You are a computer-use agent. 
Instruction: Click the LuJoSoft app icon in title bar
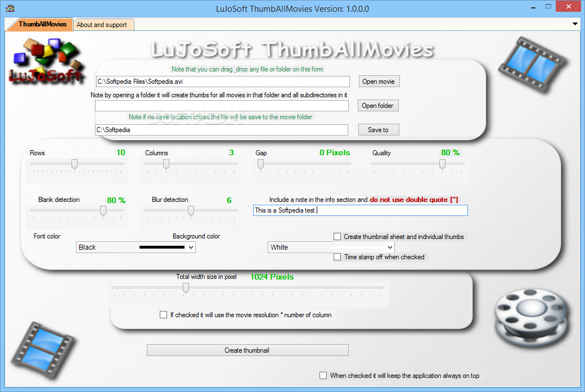(x=10, y=8)
